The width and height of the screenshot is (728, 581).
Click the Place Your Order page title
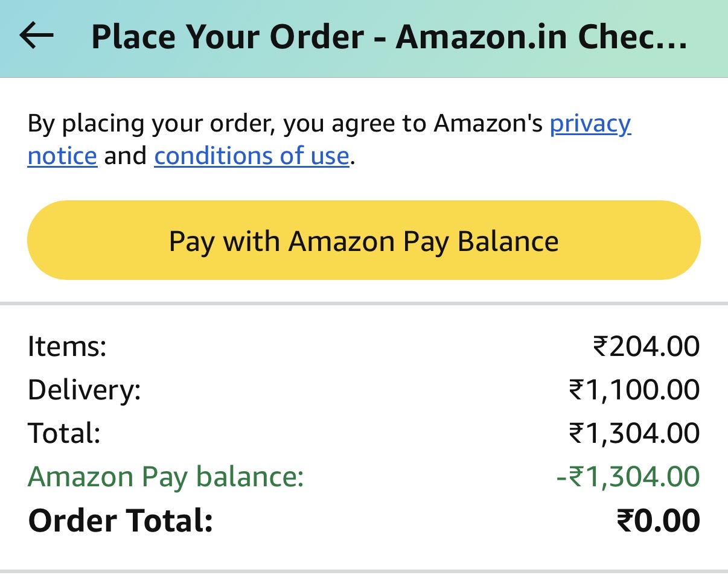pyautogui.click(x=389, y=37)
